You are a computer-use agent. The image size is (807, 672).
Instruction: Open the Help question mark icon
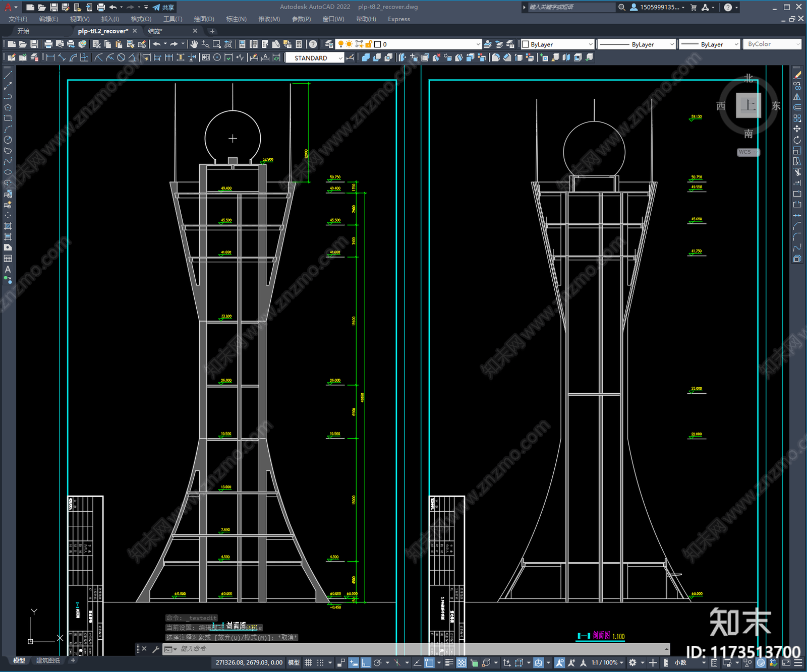pyautogui.click(x=313, y=44)
